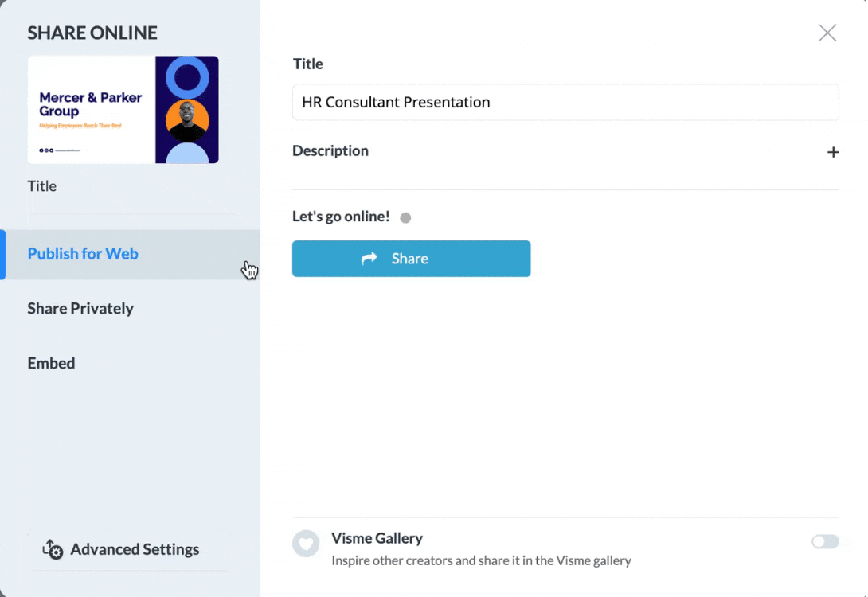Viewport: 868px width, 597px height.
Task: Click the SHARE ONLINE heading
Action: pyautogui.click(x=92, y=33)
